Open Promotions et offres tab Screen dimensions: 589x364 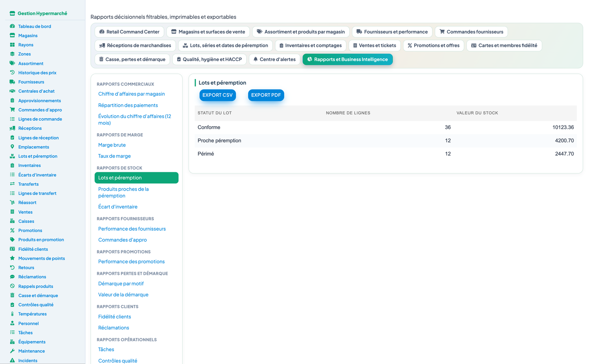pyautogui.click(x=433, y=46)
